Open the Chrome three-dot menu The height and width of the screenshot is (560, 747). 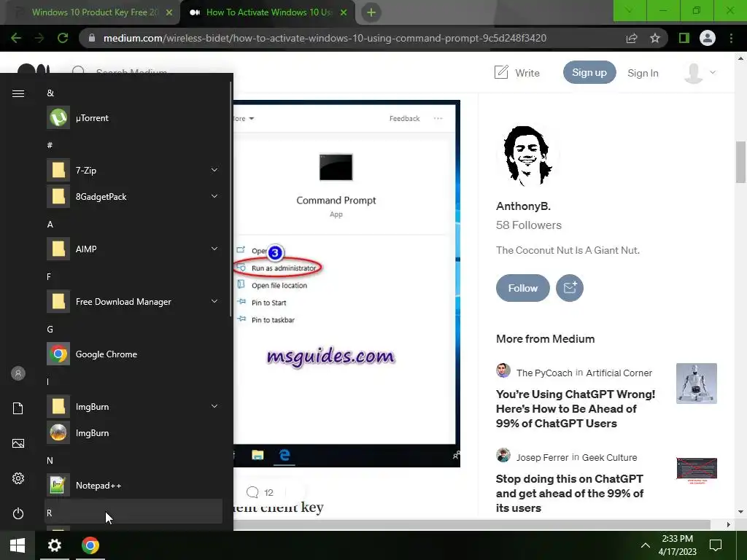[x=731, y=38]
